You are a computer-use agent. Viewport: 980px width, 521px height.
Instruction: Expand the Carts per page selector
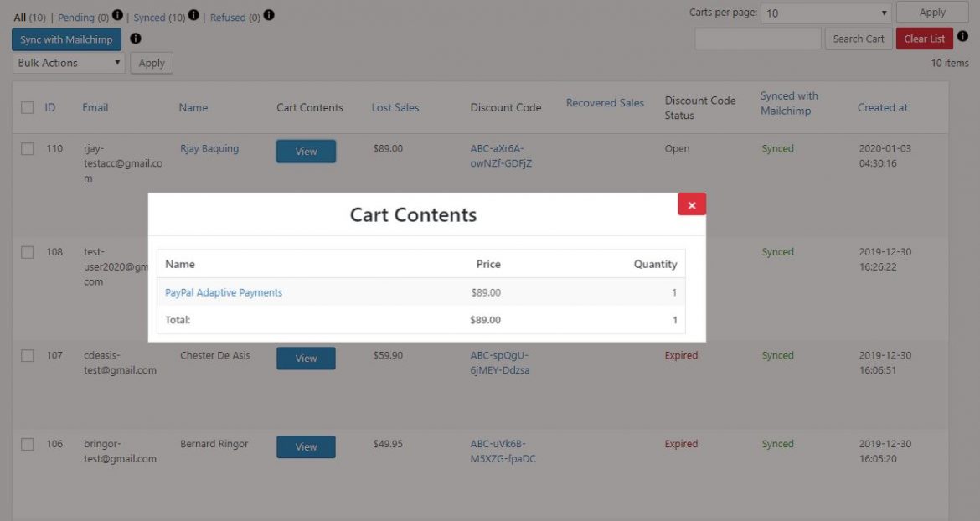[825, 13]
